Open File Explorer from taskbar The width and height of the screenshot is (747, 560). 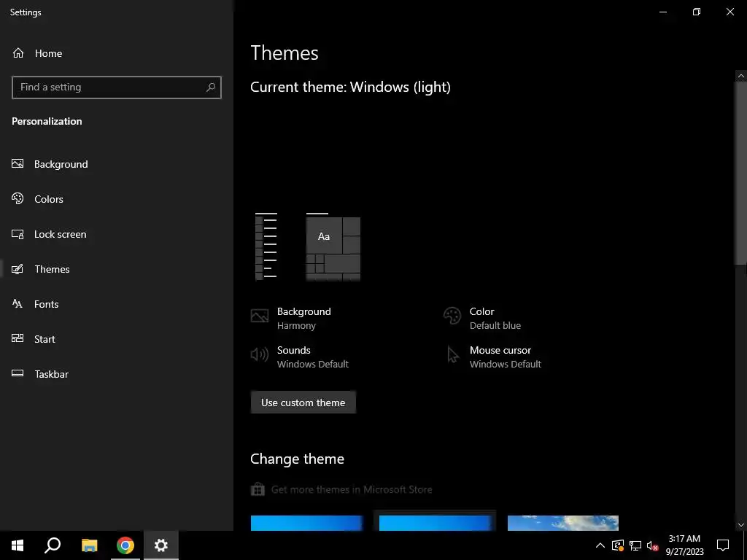89,545
